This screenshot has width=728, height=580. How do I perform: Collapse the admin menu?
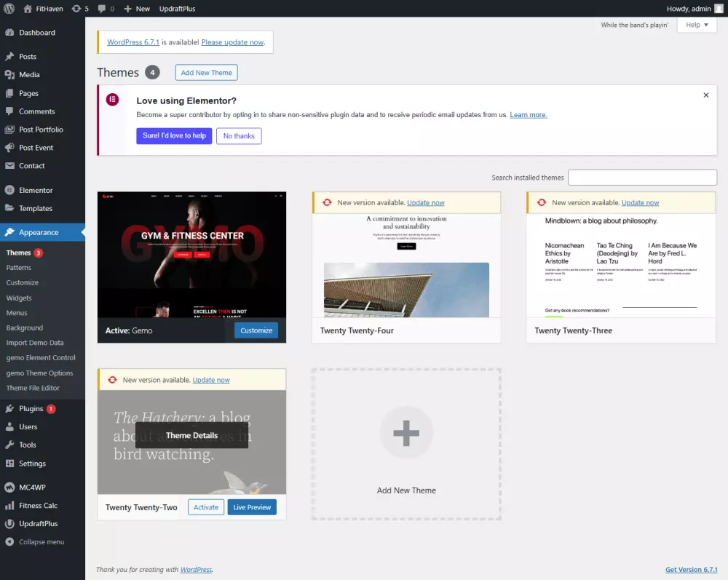[35, 541]
